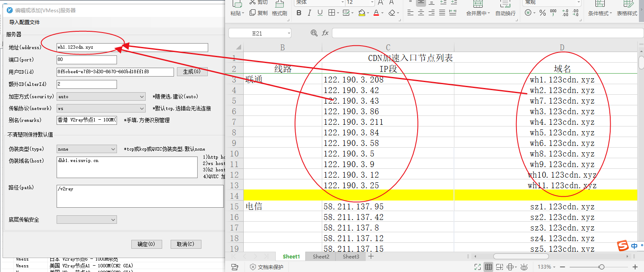Image resolution: width=644 pixels, height=272 pixels.
Task: Decrease font size with smaller A icon
Action: [391, 3]
